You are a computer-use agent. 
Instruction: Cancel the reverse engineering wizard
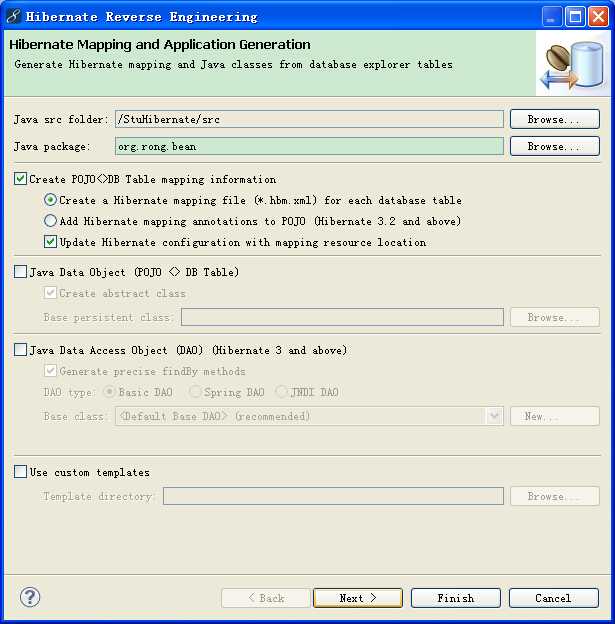[554, 598]
